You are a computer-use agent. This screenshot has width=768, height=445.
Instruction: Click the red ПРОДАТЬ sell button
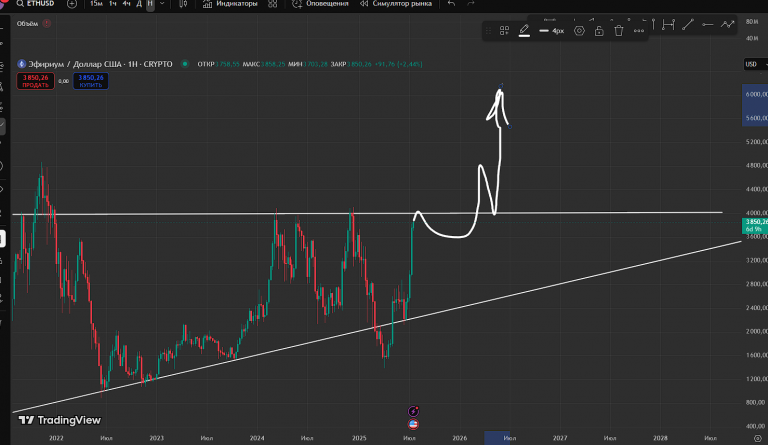point(35,81)
